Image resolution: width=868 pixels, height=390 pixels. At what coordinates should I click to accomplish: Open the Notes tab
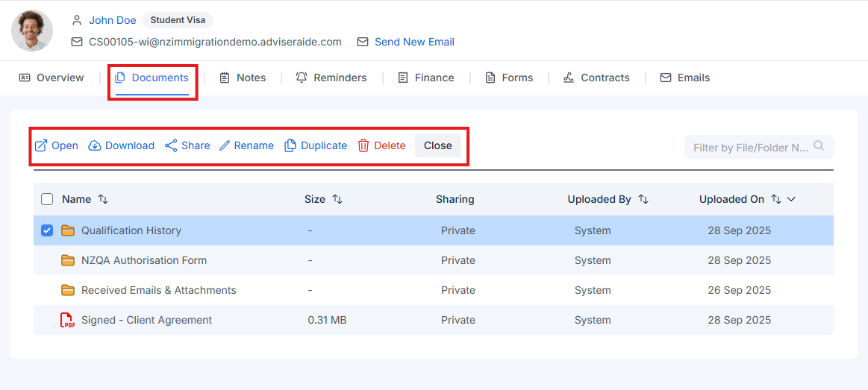[243, 78]
